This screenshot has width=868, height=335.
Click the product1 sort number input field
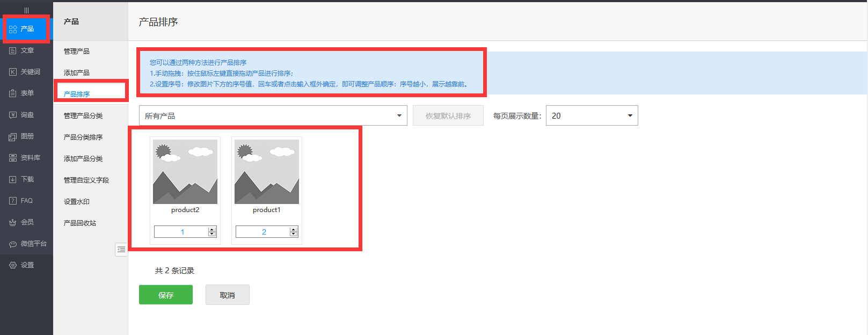click(262, 232)
